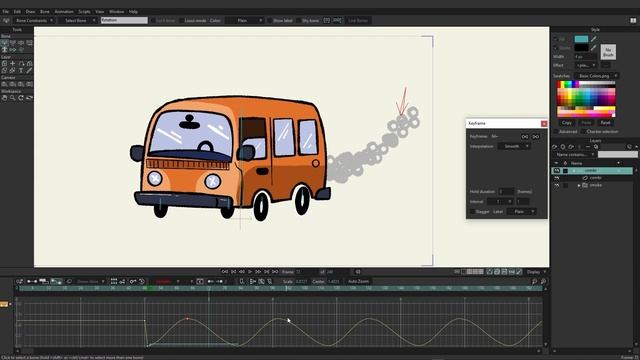640x360 pixels.
Task: Click the Hold duration field
Action: click(x=506, y=191)
